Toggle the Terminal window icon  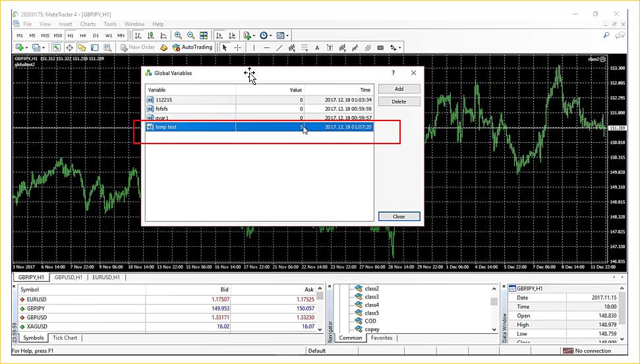tap(95, 47)
